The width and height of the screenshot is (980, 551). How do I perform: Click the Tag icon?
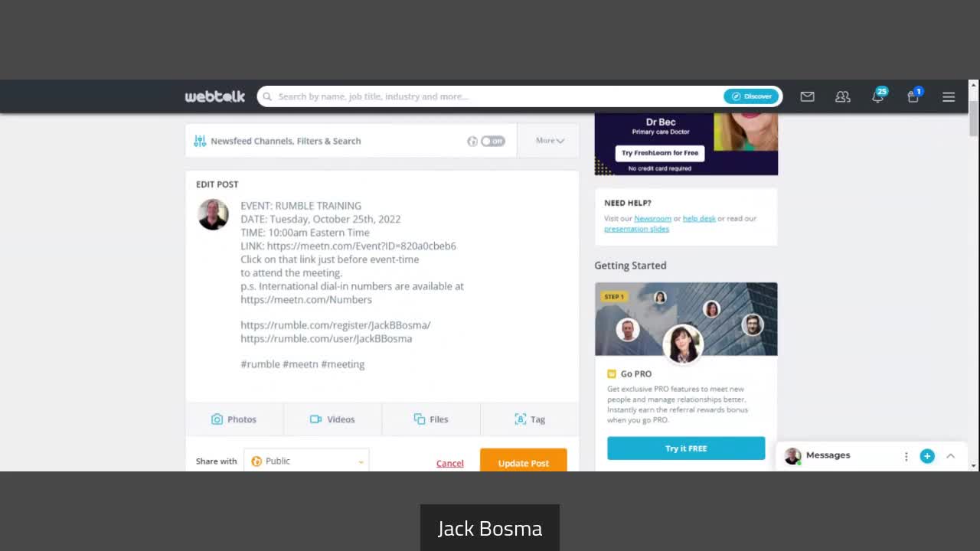tap(521, 419)
